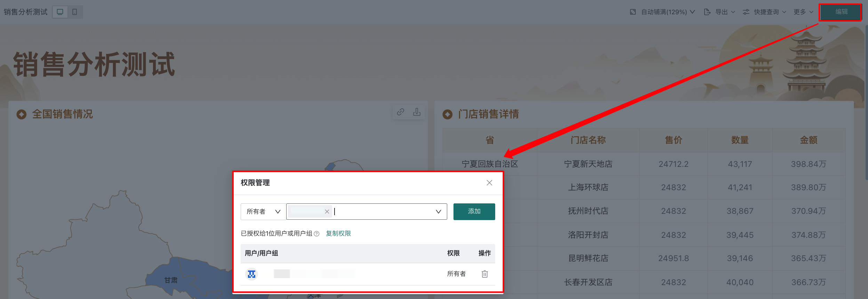Click the 添加 add button

(x=474, y=211)
